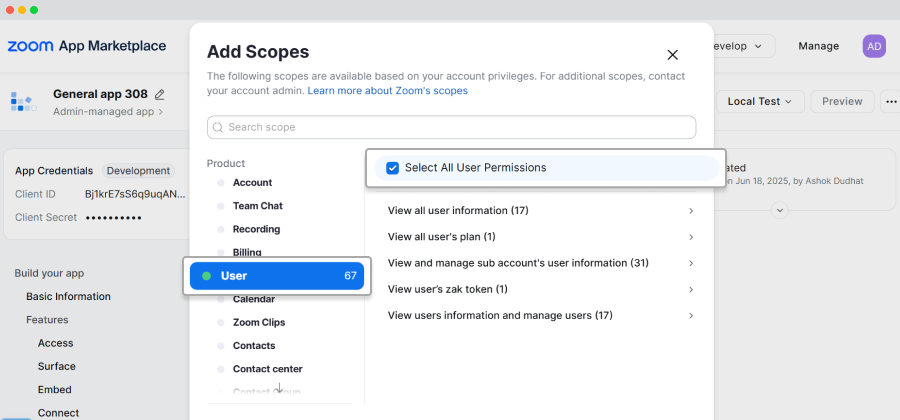Click the pencil edit icon beside General app 308
The width and height of the screenshot is (900, 420).
tap(160, 94)
